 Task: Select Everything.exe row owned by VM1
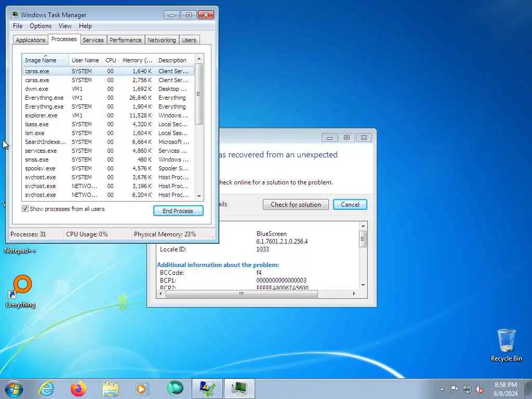tap(108, 98)
